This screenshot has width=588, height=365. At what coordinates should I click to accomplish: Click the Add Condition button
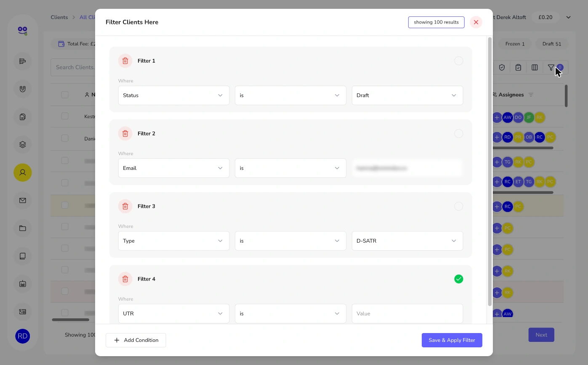136,340
